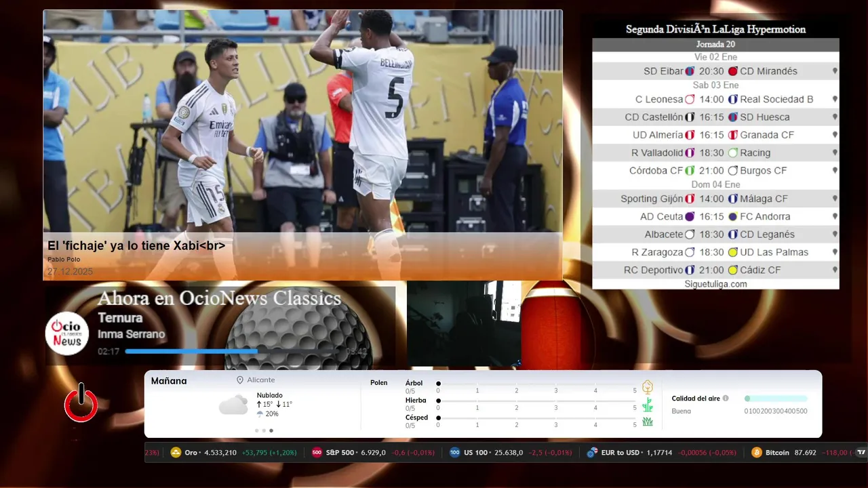Click the Cádiz CF team crest
868x488 pixels.
click(732, 270)
